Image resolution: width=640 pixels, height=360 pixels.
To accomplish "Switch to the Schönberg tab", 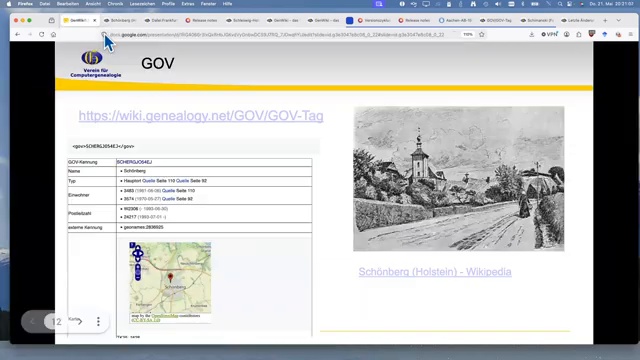I will tap(120, 20).
